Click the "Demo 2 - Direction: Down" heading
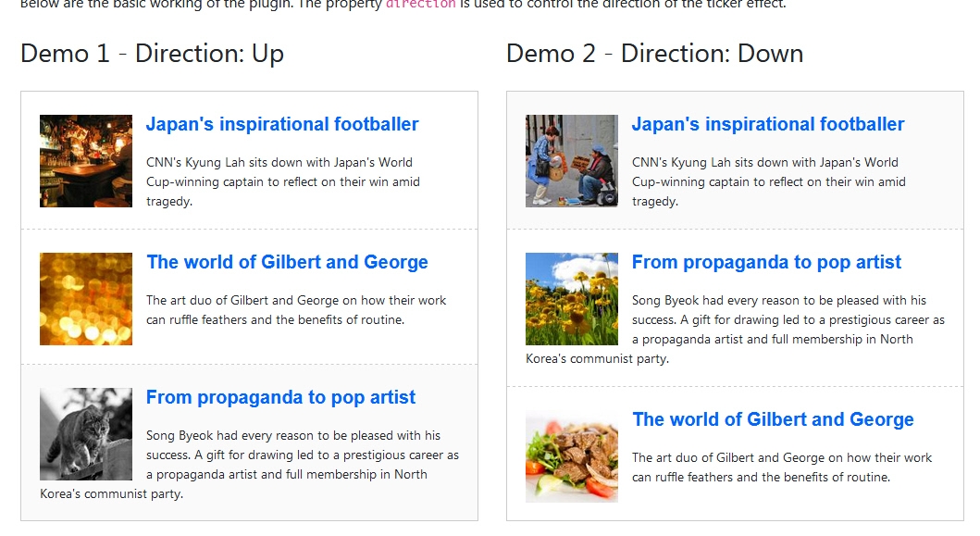Image resolution: width=980 pixels, height=536 pixels. (654, 54)
